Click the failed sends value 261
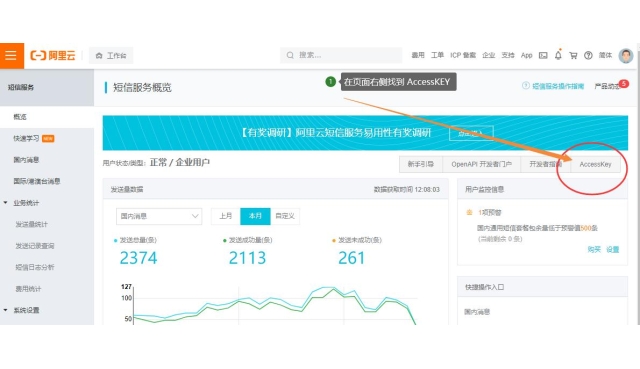 click(351, 258)
